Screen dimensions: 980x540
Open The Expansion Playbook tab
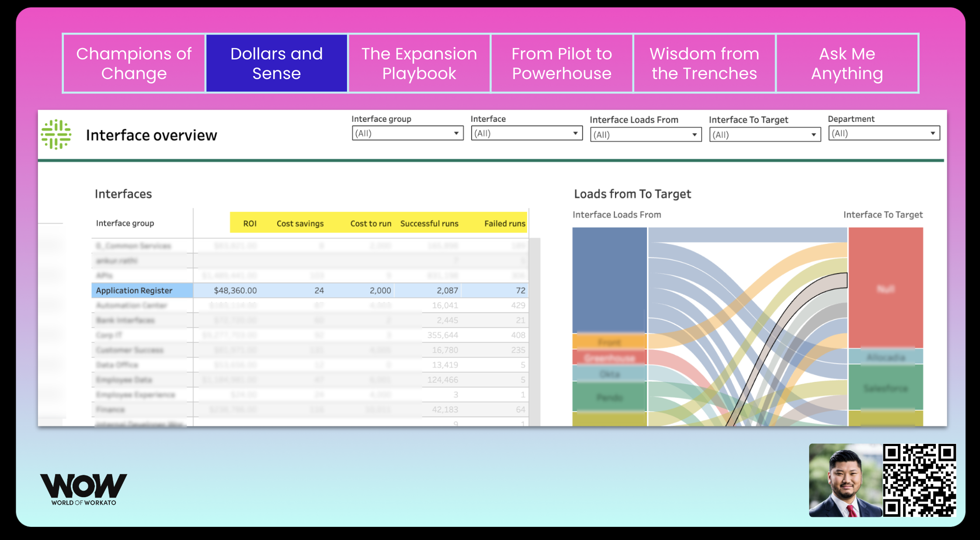pos(419,63)
